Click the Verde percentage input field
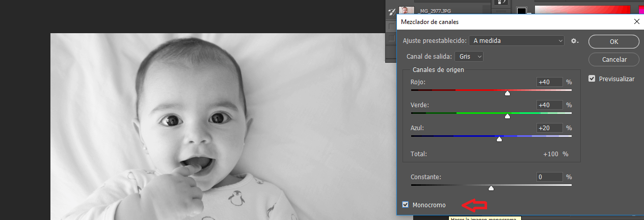Screen dimensions: 644x220 (549, 105)
